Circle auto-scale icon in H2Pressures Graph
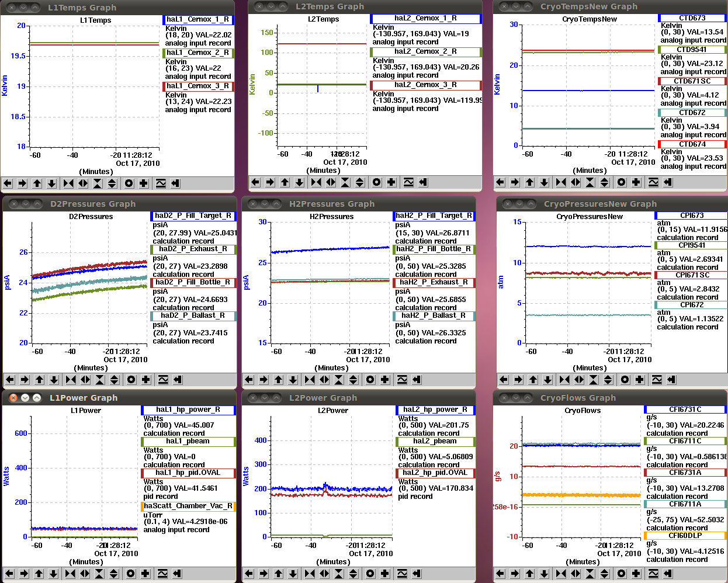This screenshot has height=583, width=728. coord(370,380)
